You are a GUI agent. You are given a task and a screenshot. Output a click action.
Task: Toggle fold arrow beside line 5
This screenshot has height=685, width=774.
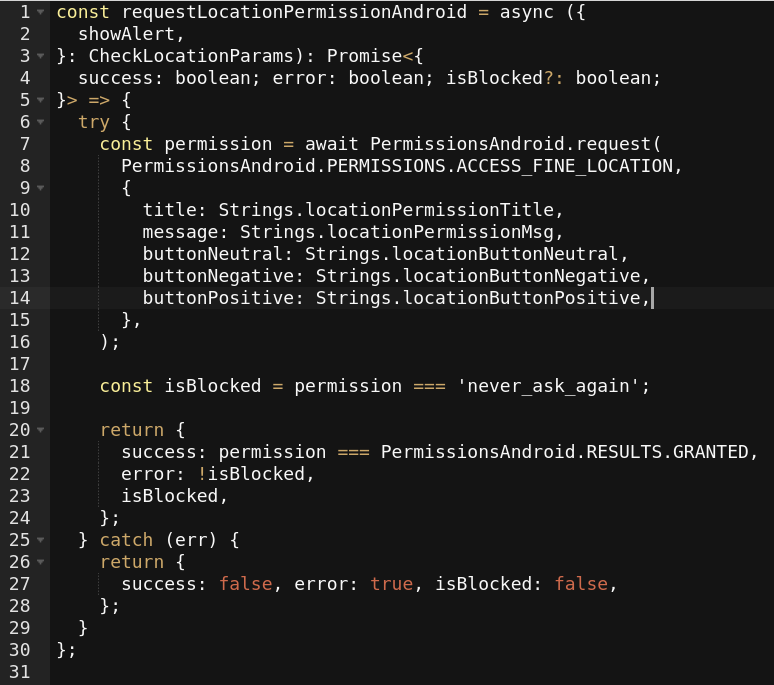[x=40, y=100]
